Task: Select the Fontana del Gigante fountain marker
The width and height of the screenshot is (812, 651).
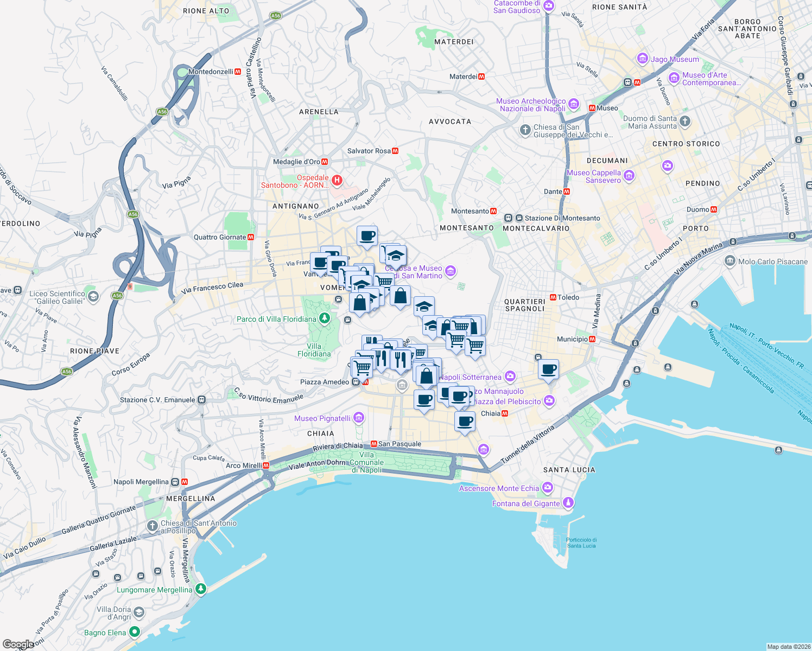Action: (x=568, y=503)
